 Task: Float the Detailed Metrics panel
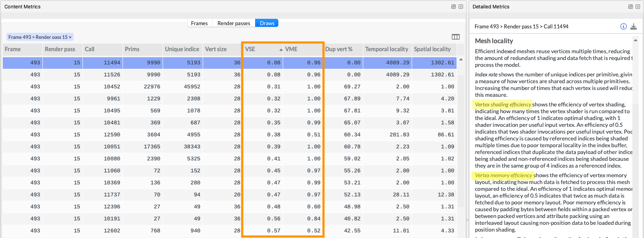(631, 7)
